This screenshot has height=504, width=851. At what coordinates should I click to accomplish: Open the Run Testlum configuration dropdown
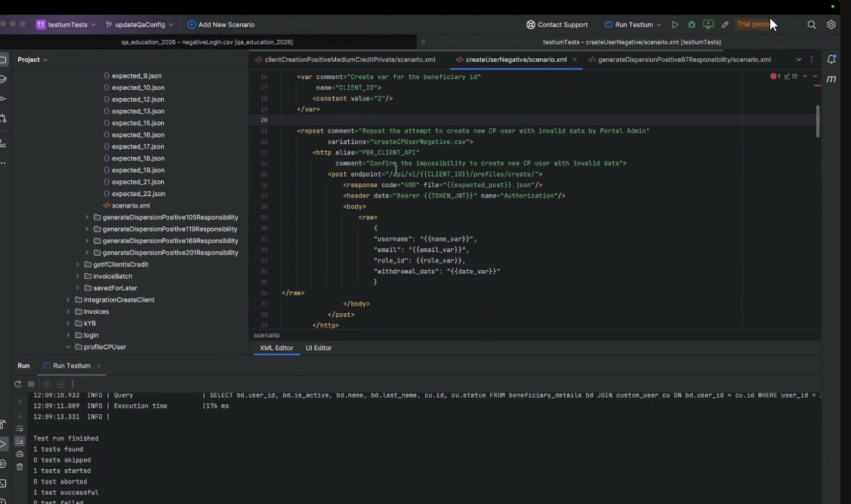(x=633, y=24)
